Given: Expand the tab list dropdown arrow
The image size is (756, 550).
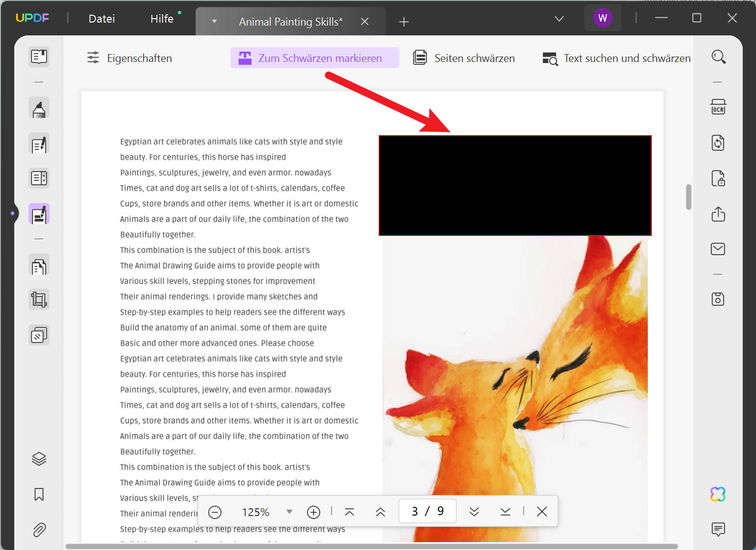Looking at the screenshot, I should [x=214, y=21].
